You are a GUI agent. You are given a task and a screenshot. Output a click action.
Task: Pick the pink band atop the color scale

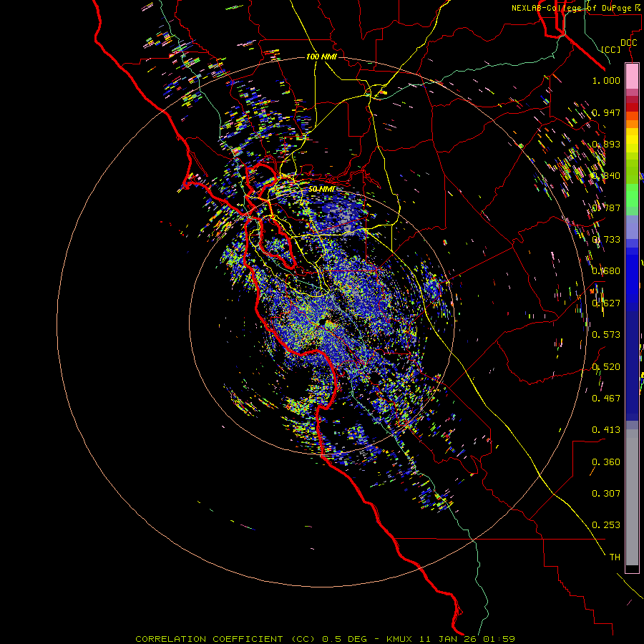632,77
